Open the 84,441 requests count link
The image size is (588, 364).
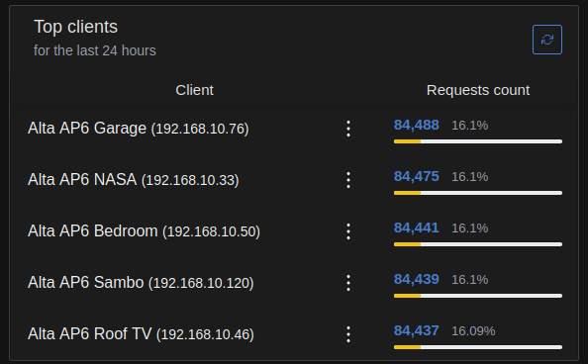[416, 227]
